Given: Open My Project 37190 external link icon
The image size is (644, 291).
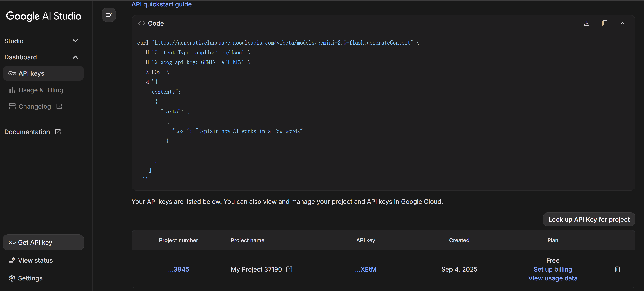Looking at the screenshot, I should click(289, 269).
